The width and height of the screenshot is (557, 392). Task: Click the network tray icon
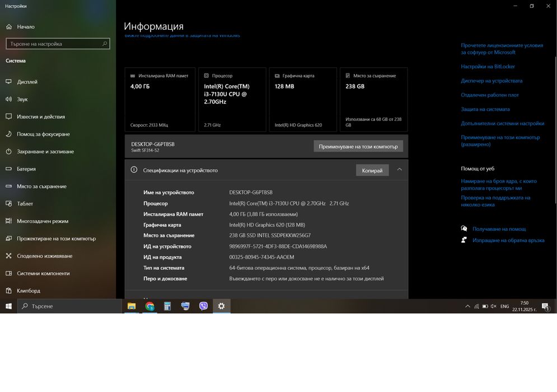coord(476,306)
